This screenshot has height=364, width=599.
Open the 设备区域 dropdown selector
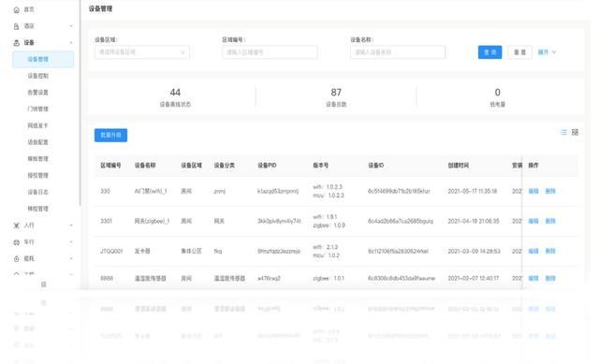tap(142, 52)
